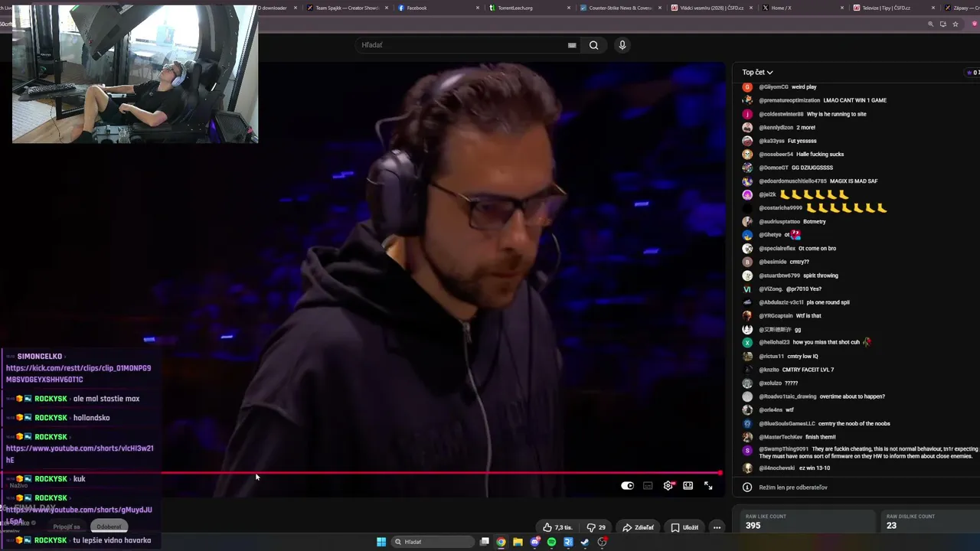Open ROCKYSK's youtube.com/shorts/vIcHI3w21hE link
Viewport: 980px width, 551px height.
(x=80, y=454)
